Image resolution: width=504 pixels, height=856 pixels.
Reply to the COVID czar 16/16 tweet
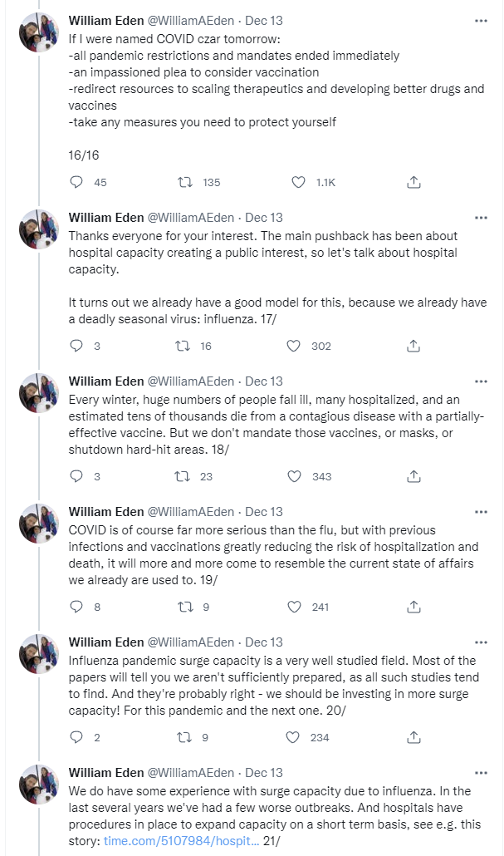[x=76, y=182]
